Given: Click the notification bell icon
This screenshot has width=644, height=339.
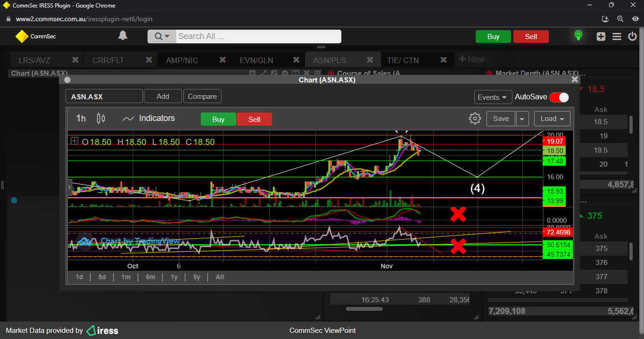Looking at the screenshot, I should [123, 36].
